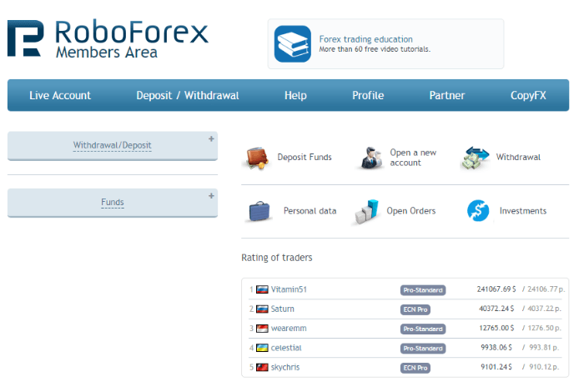Select the skychris trader link

285,367
